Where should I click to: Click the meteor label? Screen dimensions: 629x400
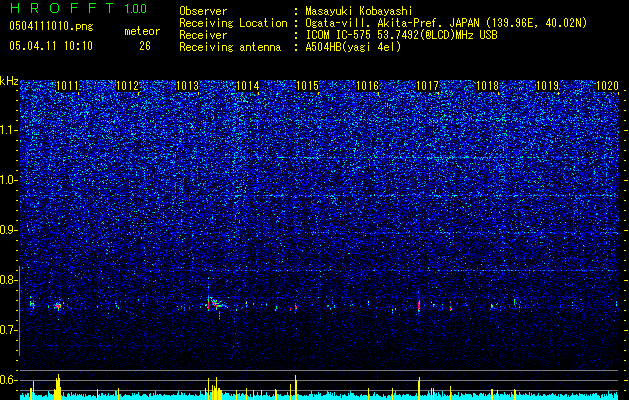[142, 31]
